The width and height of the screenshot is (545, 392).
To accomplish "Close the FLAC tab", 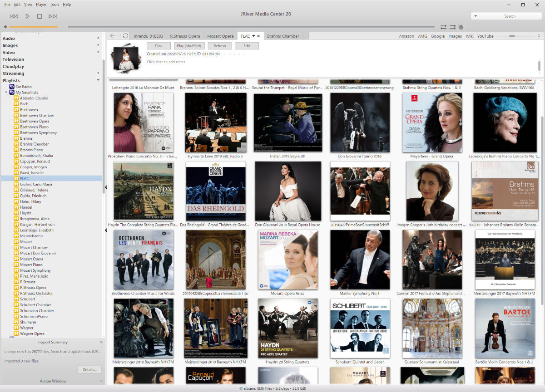I will [258, 36].
